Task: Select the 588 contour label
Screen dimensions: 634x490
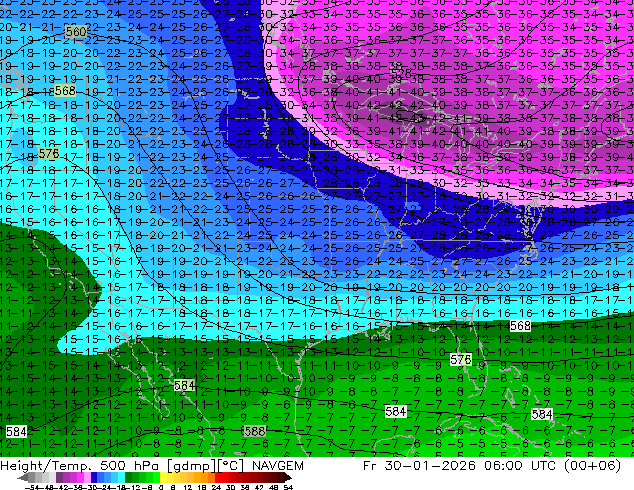Action: (255, 431)
